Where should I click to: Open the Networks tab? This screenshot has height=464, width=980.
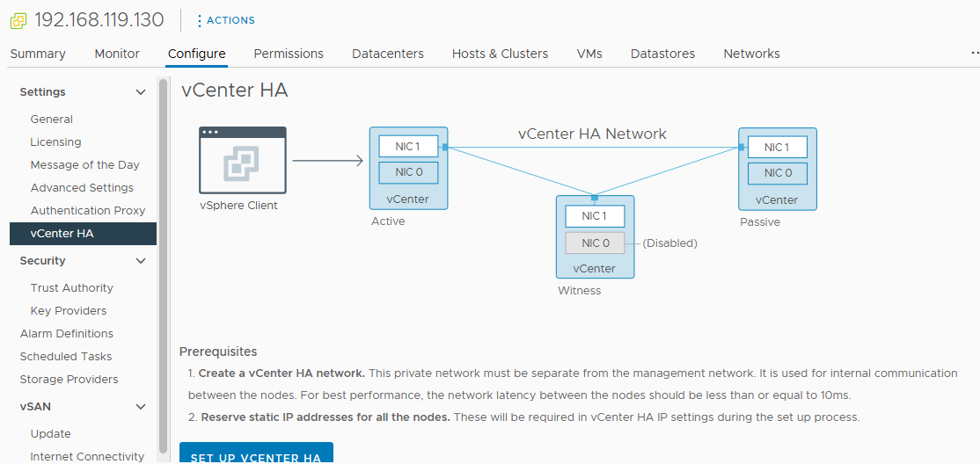(x=751, y=54)
